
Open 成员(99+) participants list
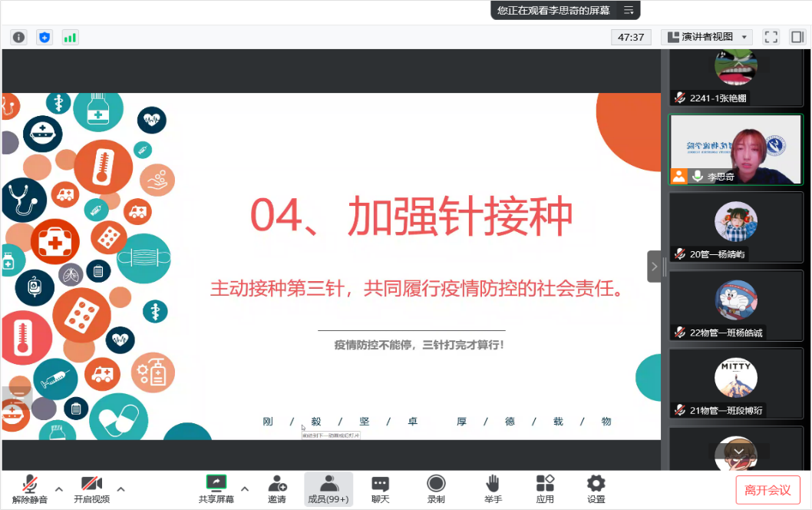point(328,488)
